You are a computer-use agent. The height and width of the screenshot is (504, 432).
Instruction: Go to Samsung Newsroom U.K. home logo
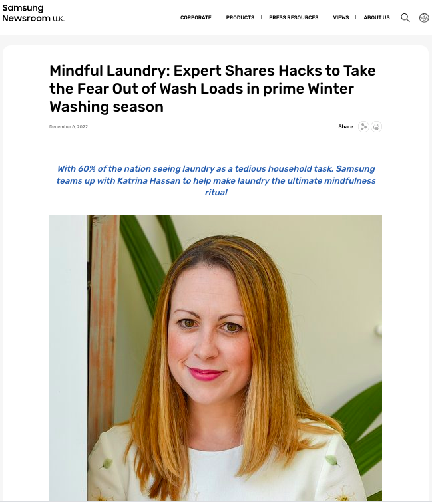(33, 13)
